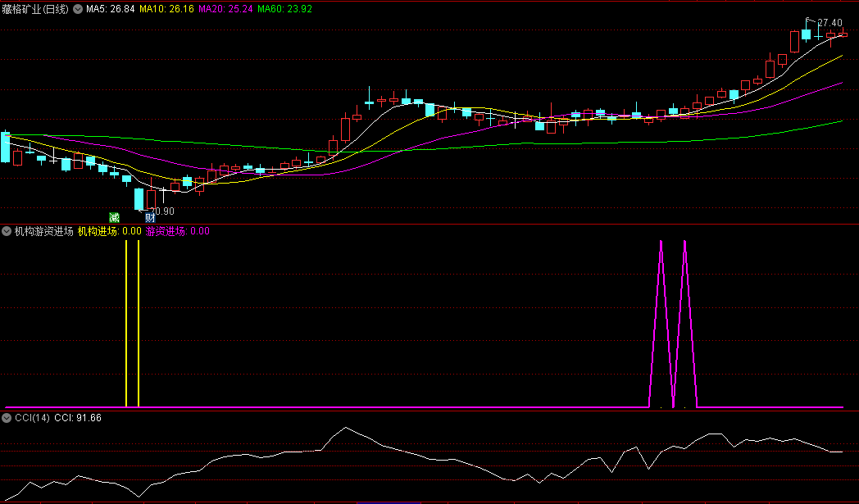Viewport: 859px width, 504px height.
Task: Click the yellow 机构进场: 0.00 value
Action: [110, 231]
